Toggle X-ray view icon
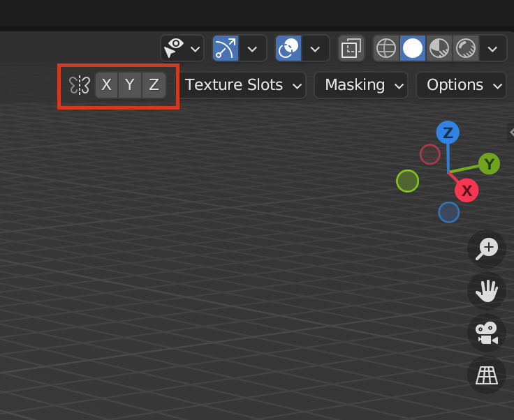Viewport: 514px width, 420px height. [351, 48]
